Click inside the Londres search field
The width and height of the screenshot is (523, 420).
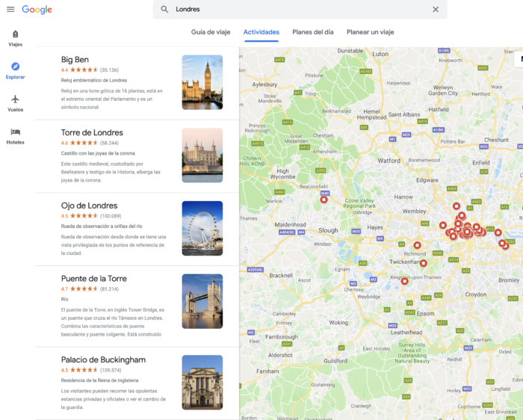point(299,10)
